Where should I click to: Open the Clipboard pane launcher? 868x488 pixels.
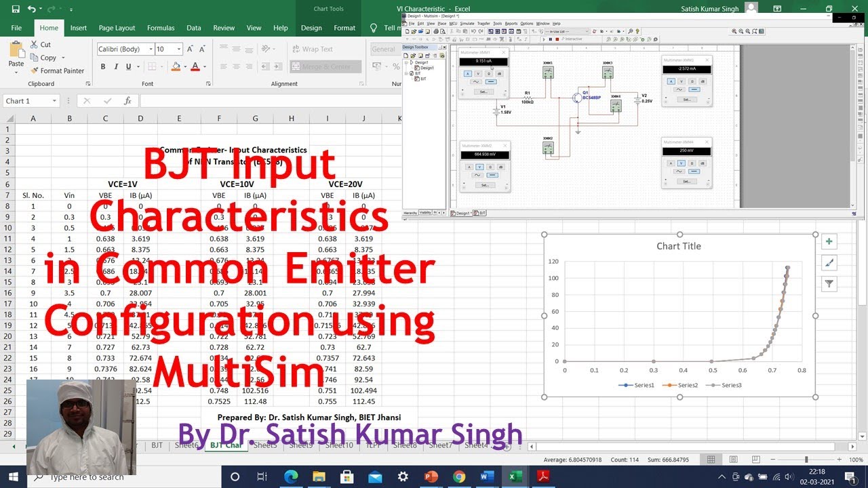[x=88, y=84]
